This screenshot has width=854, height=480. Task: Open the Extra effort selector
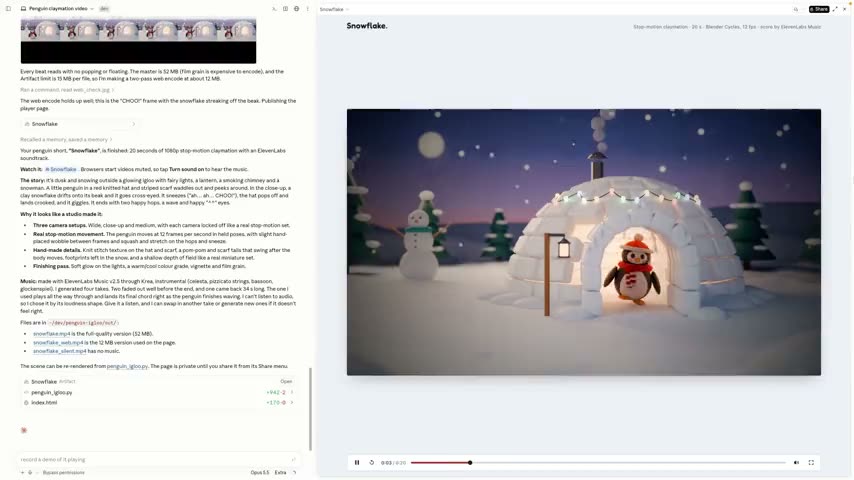pos(280,472)
